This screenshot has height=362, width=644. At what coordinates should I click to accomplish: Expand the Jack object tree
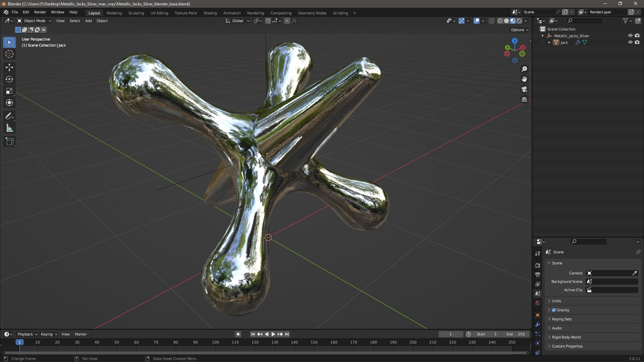click(x=549, y=42)
